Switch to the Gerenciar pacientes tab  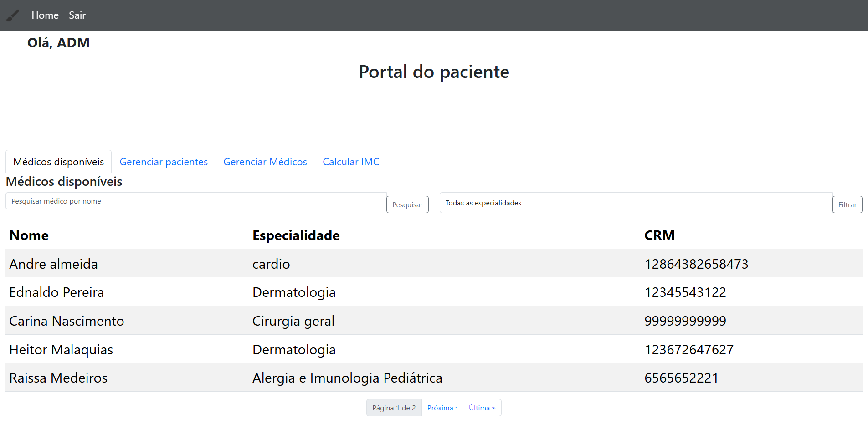164,162
